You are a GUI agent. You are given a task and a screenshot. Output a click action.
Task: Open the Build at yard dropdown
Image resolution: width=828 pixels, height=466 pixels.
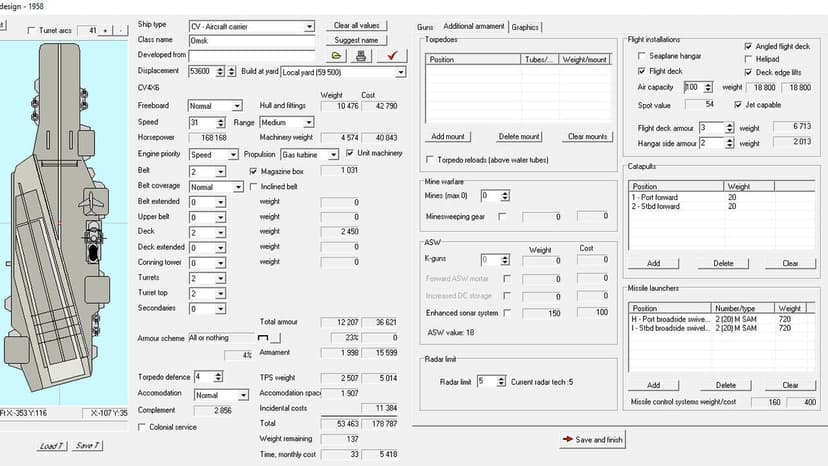pos(401,72)
